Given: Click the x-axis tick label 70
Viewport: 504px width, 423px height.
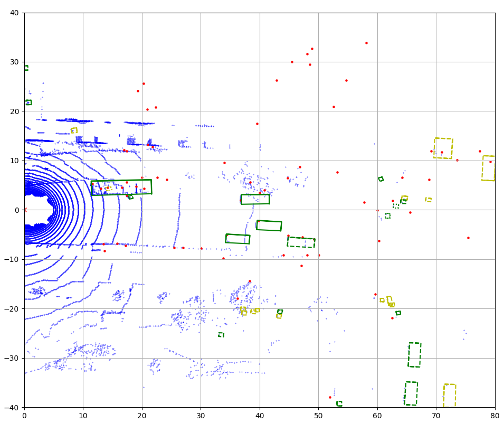Looking at the screenshot, I should [x=436, y=416].
